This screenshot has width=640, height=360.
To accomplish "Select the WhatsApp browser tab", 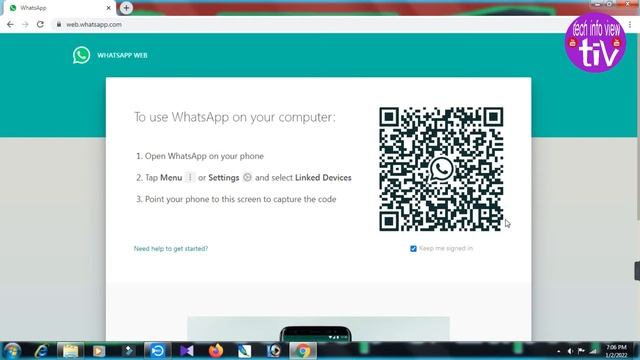I will coord(60,8).
